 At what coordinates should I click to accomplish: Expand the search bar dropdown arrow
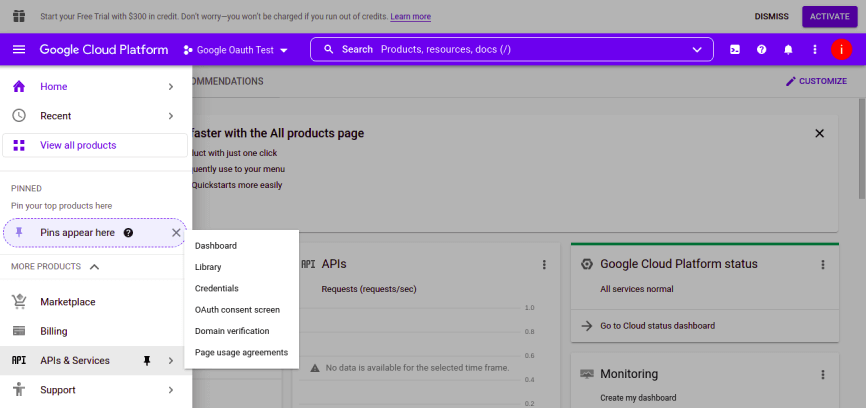(x=697, y=50)
